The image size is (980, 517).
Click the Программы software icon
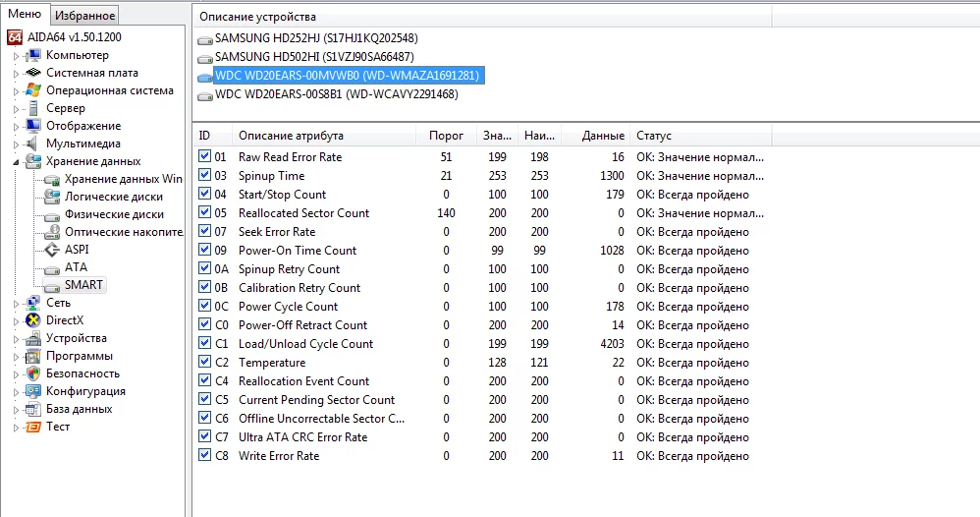[33, 356]
